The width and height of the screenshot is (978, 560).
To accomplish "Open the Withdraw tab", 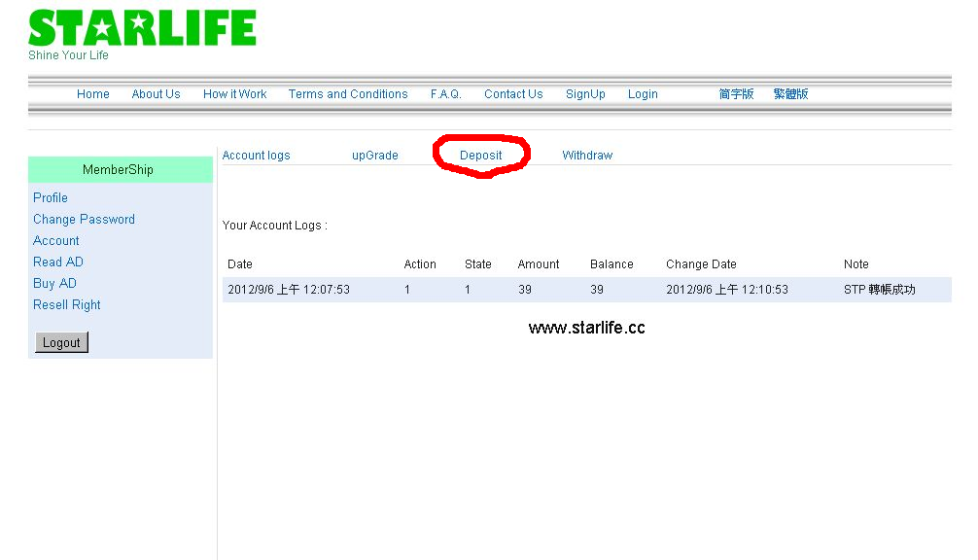I will pos(587,156).
